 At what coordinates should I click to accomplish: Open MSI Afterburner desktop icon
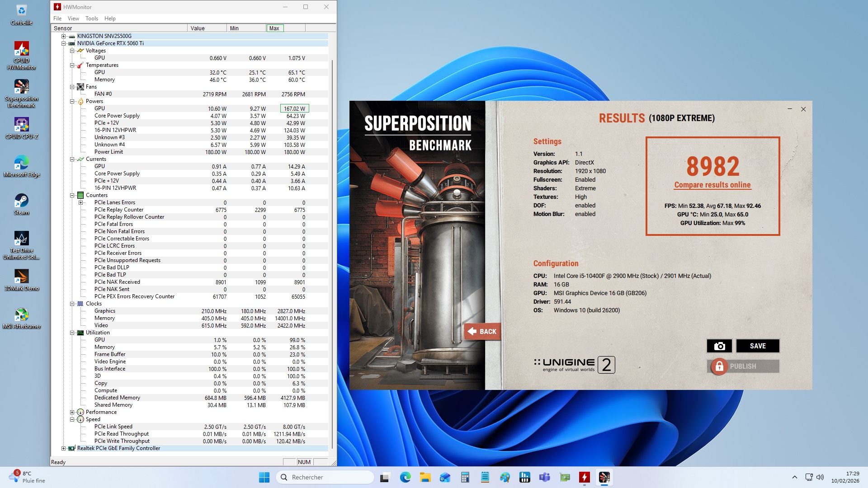[21, 314]
